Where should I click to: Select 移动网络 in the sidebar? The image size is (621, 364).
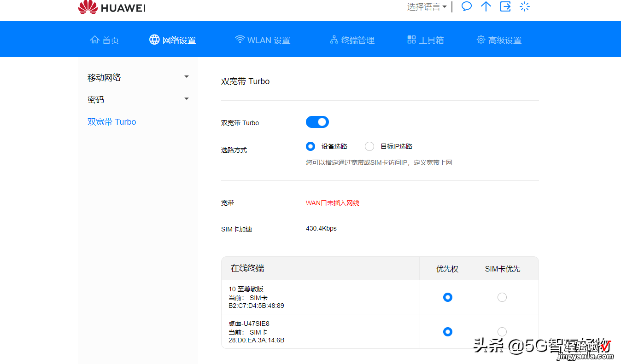[x=104, y=77]
